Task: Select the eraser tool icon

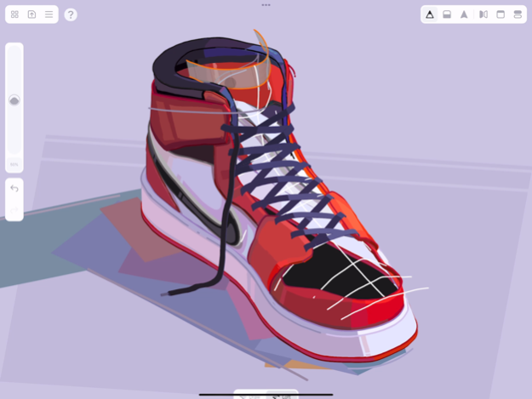Action: 447,14
